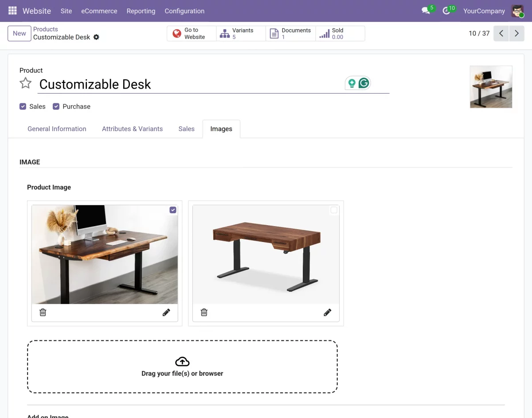Toggle the Sales checkbox

coord(23,106)
